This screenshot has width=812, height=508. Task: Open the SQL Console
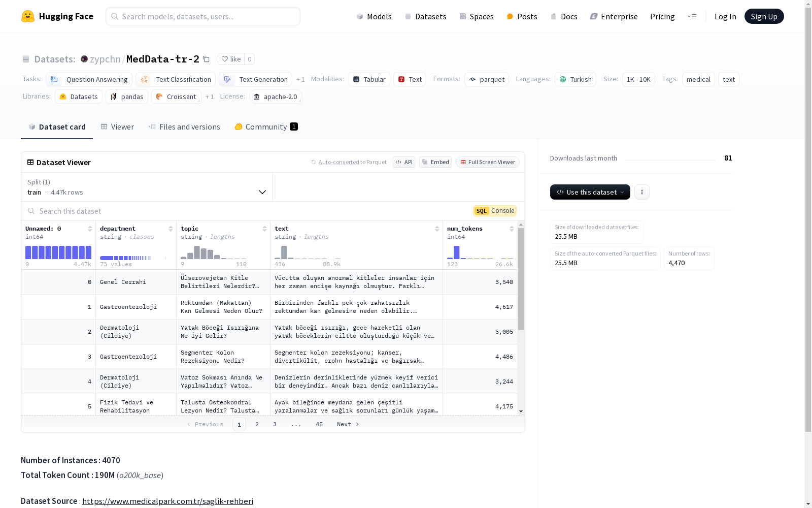(x=495, y=211)
